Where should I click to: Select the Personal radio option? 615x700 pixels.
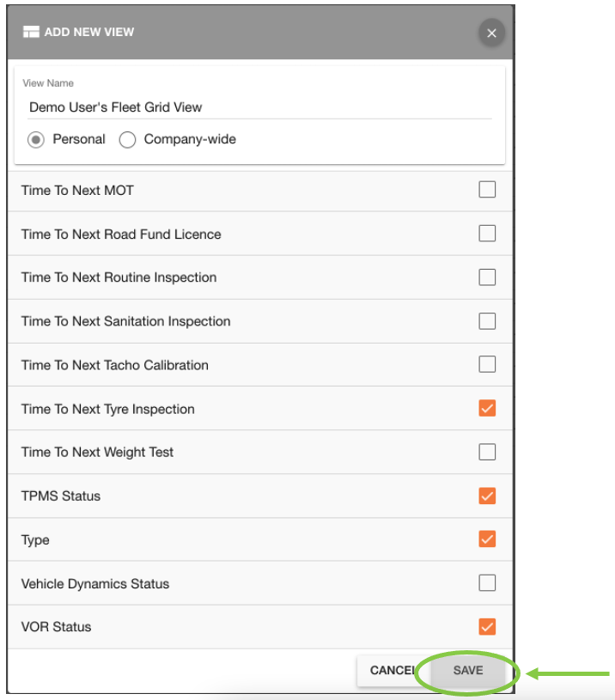tap(36, 140)
